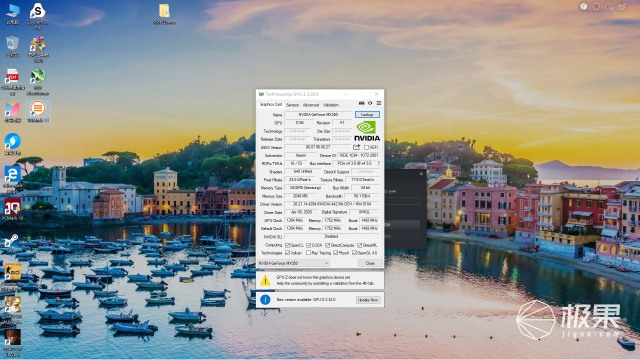
Task: Switch to the Validation tab
Action: (331, 105)
